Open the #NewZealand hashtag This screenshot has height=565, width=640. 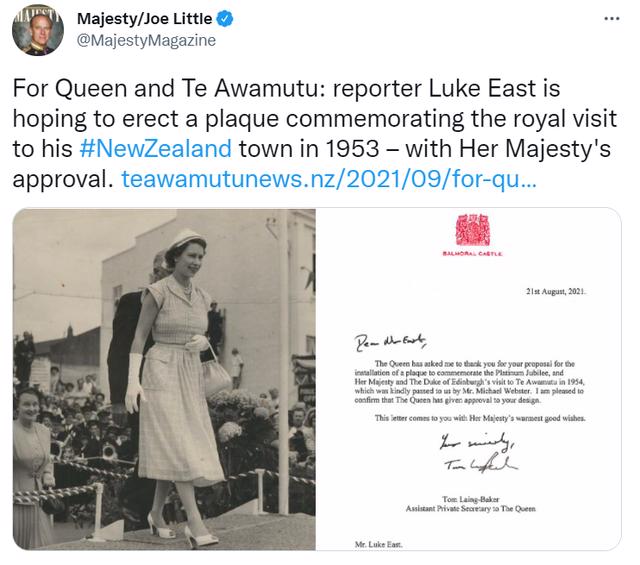156,148
